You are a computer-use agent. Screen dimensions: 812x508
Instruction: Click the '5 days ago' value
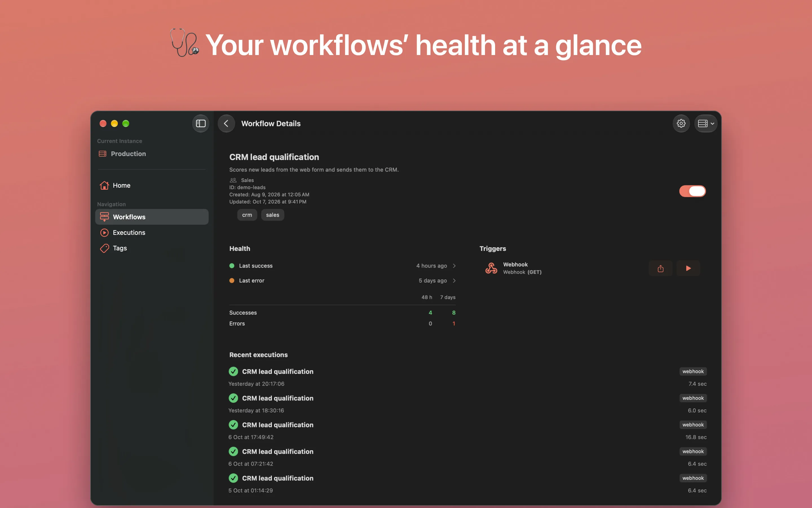pyautogui.click(x=433, y=281)
